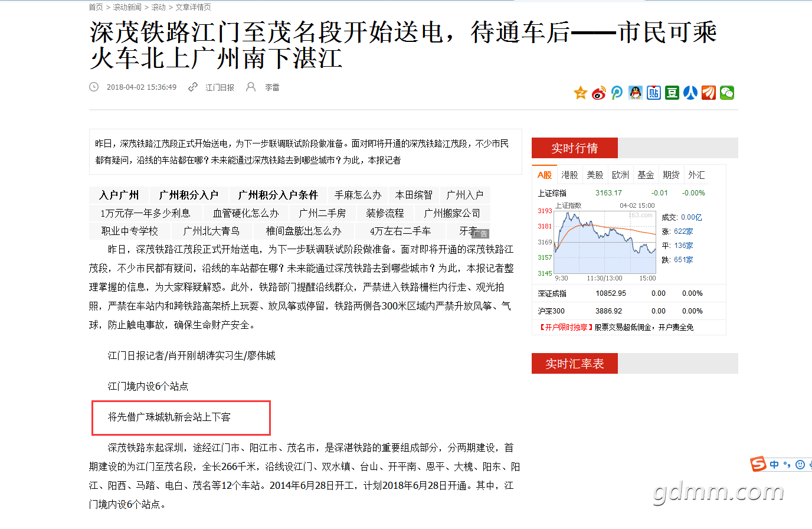Share to Renren 人 icon
812x529 pixels.
pos(690,93)
